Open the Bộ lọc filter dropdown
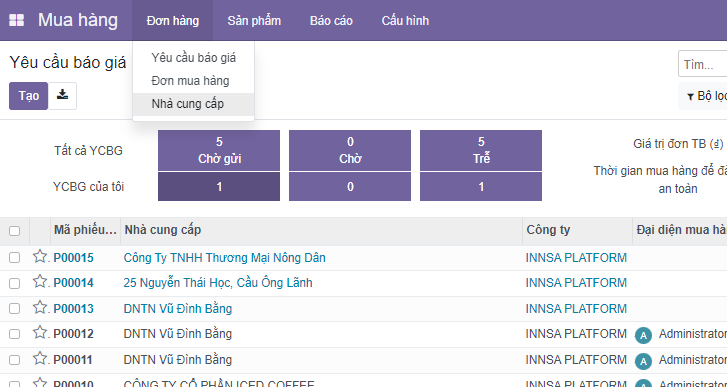Image resolution: width=727 pixels, height=387 pixels. (705, 96)
